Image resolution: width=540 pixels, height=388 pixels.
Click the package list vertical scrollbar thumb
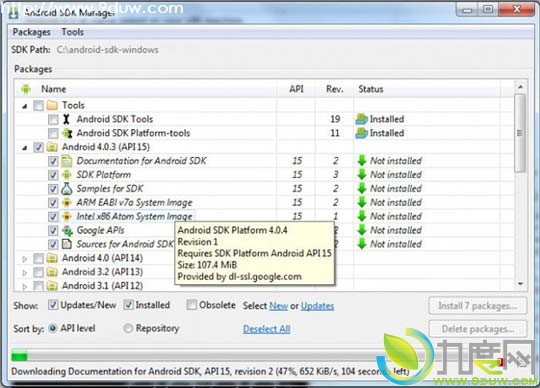(x=520, y=133)
